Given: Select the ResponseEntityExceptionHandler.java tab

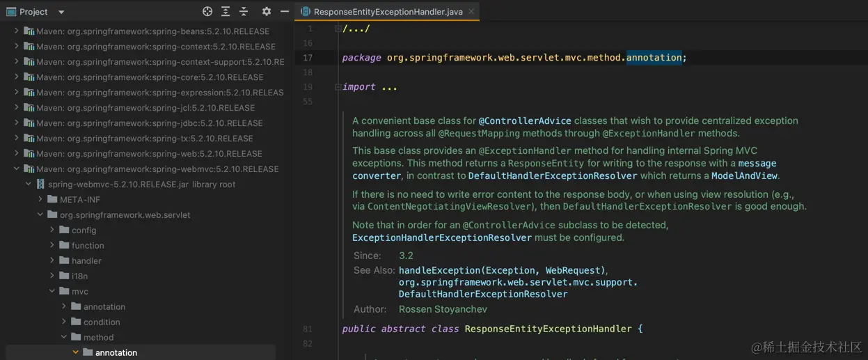Looking at the screenshot, I should 388,12.
